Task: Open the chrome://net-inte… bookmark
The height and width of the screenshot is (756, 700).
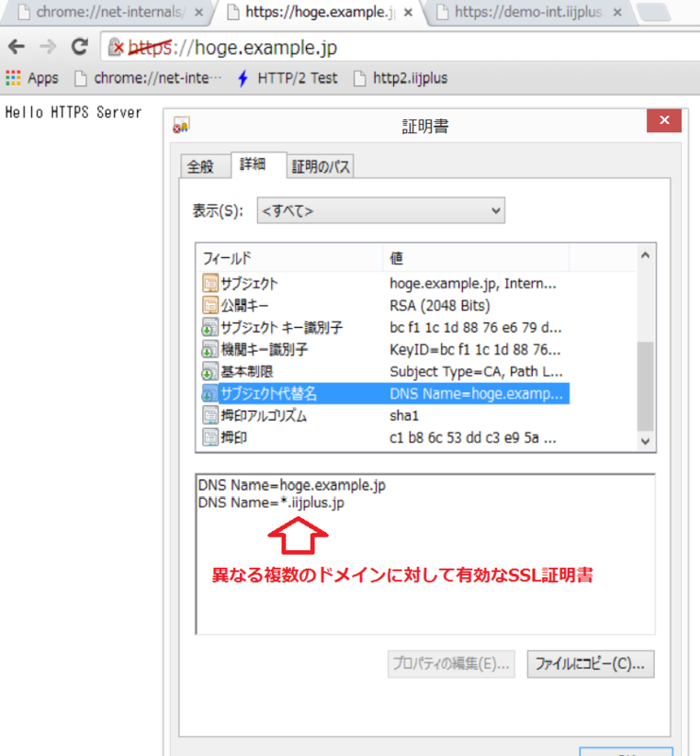Action: click(x=148, y=77)
